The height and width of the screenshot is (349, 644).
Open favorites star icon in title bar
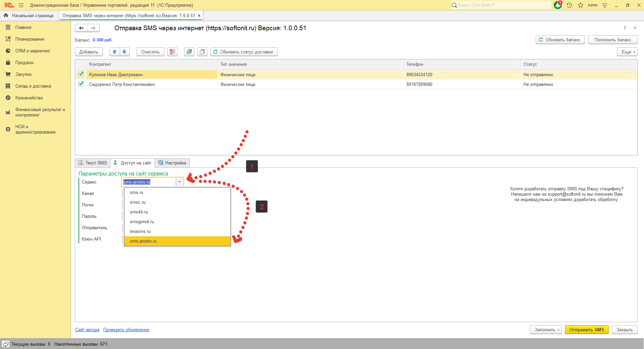[x=581, y=5]
